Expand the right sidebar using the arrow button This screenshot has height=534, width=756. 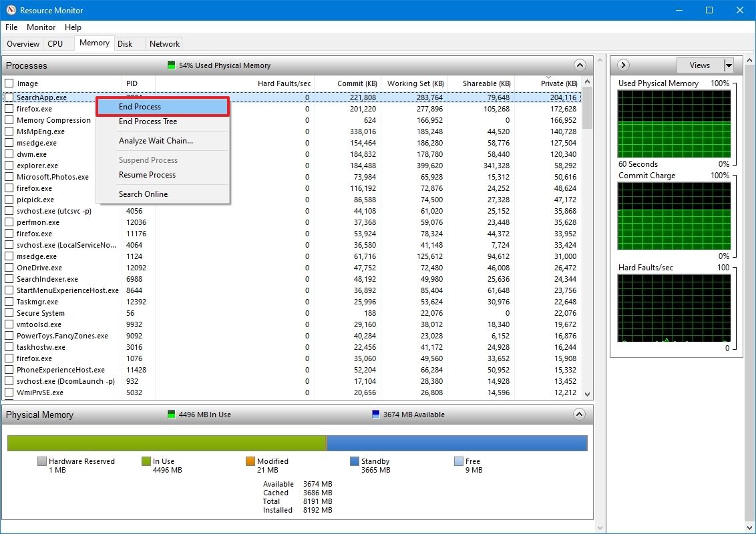622,65
